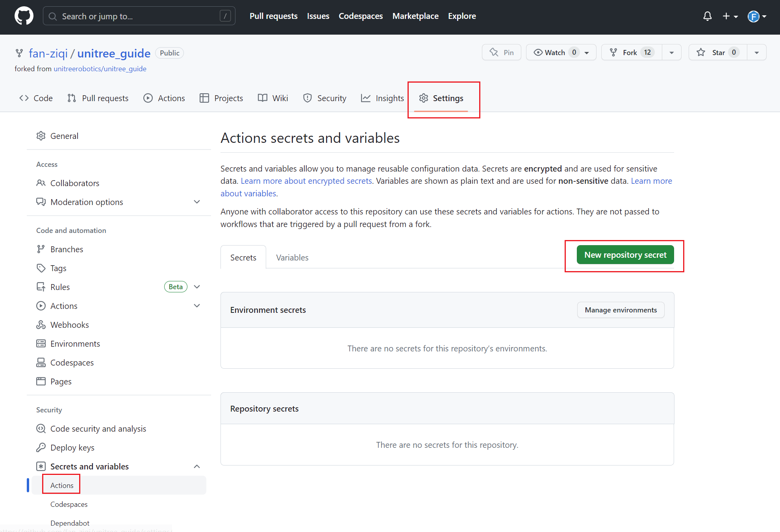Click the Branches git-branch icon

[41, 249]
